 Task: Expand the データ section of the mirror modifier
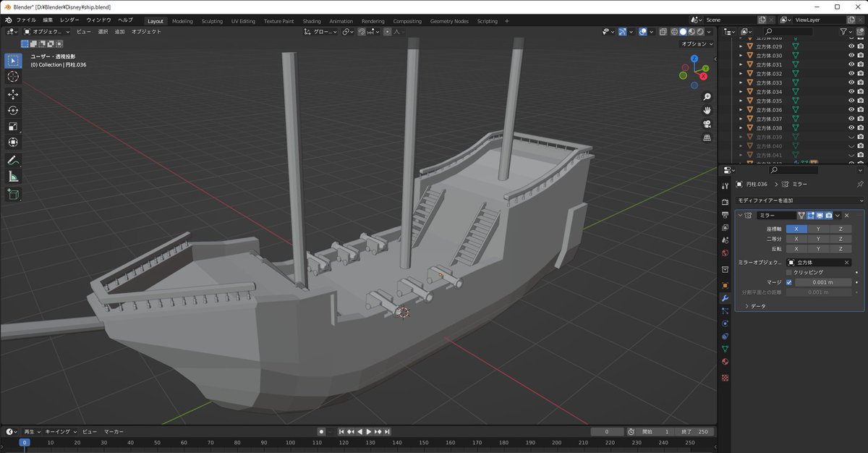[757, 306]
